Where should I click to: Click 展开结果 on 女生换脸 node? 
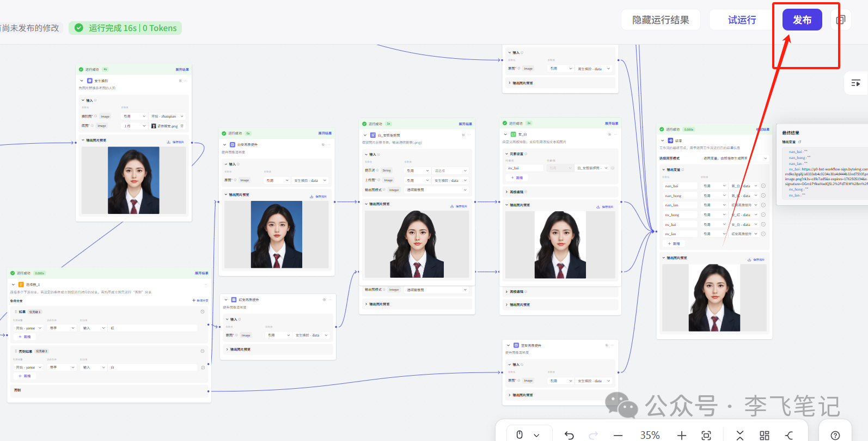182,70
